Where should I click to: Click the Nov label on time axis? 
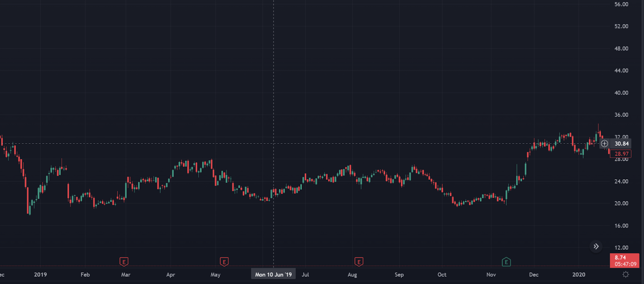pyautogui.click(x=491, y=274)
